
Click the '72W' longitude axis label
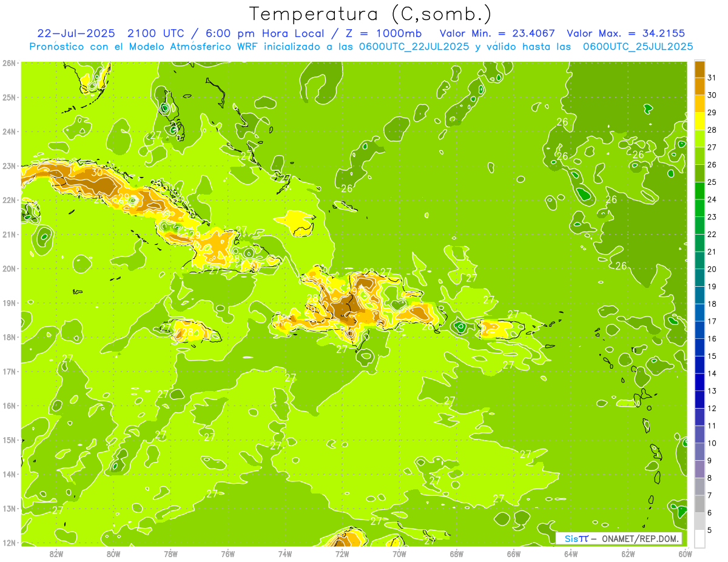tap(342, 554)
